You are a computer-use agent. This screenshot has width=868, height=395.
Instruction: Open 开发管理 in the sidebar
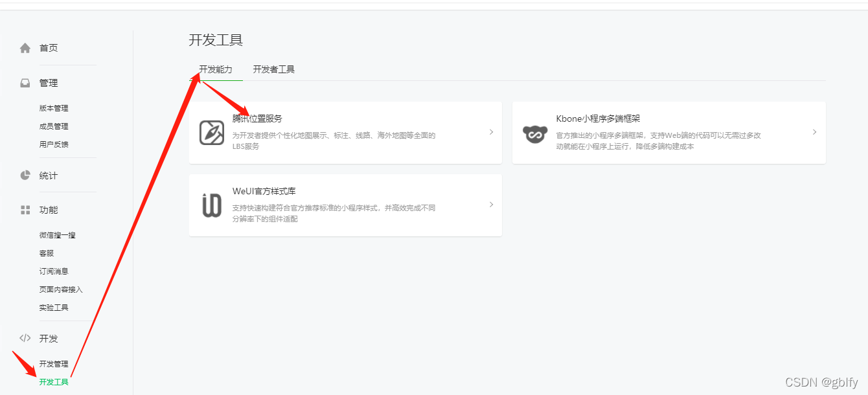(x=54, y=363)
